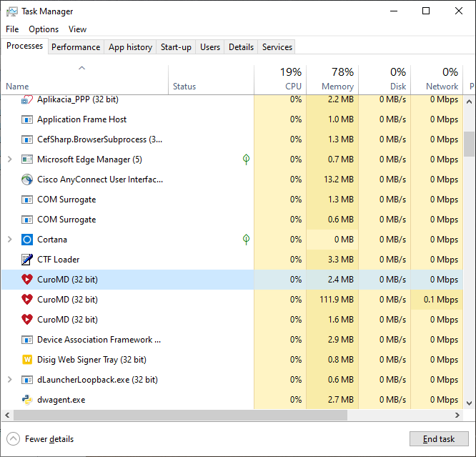Switch to the App history tab

point(130,47)
